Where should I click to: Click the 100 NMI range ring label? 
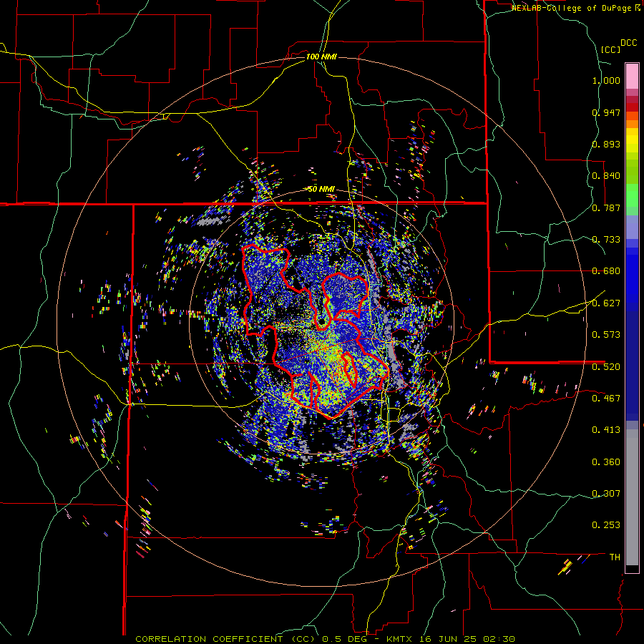click(321, 57)
